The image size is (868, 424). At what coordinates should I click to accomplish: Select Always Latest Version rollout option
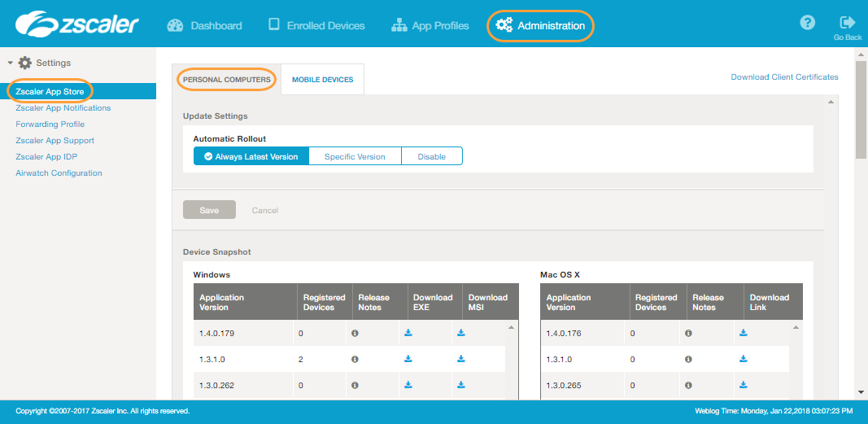[x=251, y=156]
